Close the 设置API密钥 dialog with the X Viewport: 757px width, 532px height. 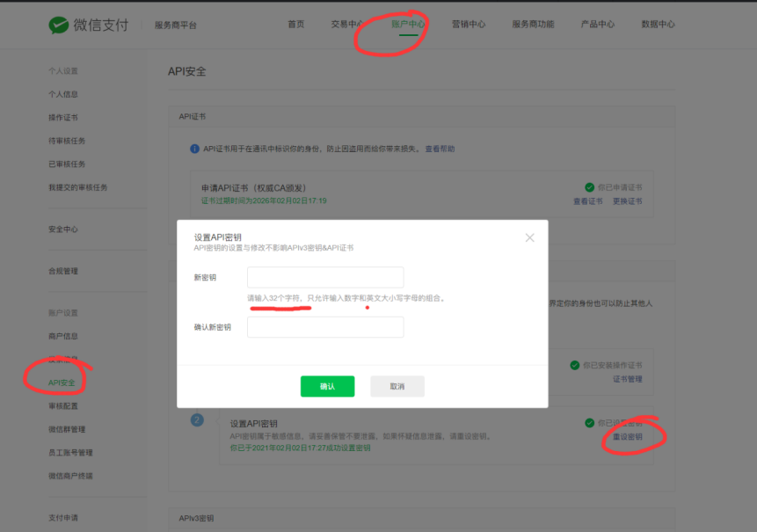click(x=529, y=237)
